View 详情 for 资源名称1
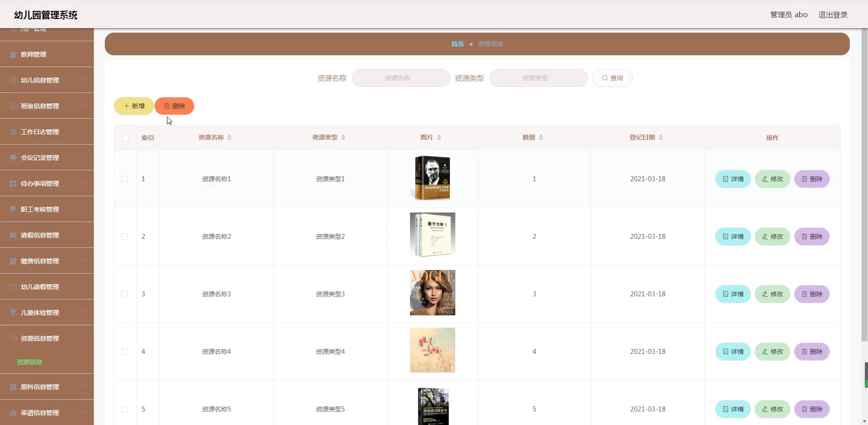Screen dimensions: 868x425 [733, 179]
